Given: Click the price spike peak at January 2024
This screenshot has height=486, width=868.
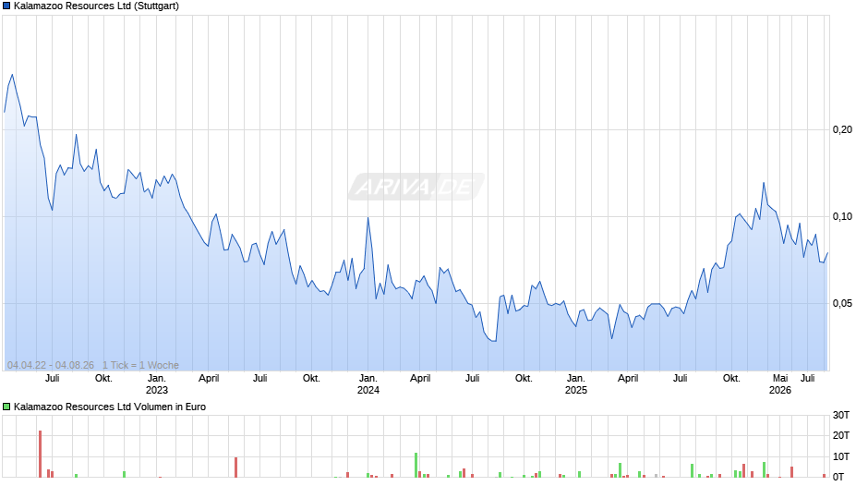Looking at the screenshot, I should click(368, 218).
